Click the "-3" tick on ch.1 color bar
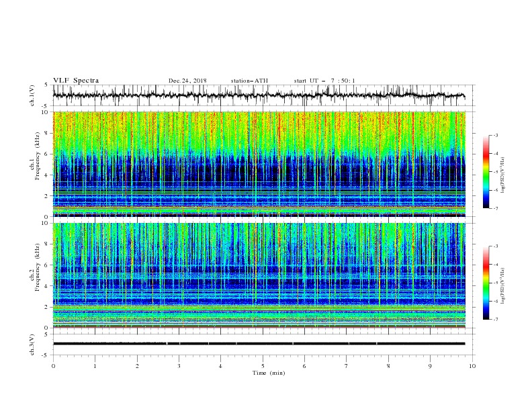532x411 pixels. pyautogui.click(x=495, y=135)
